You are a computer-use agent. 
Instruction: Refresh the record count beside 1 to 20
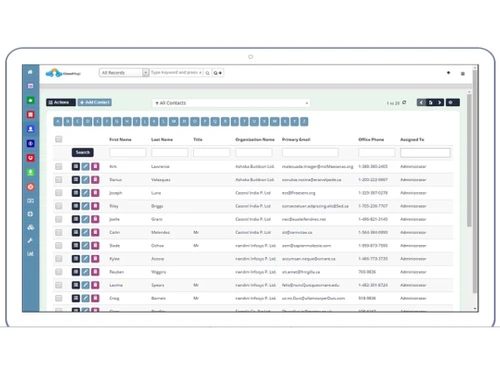click(404, 102)
